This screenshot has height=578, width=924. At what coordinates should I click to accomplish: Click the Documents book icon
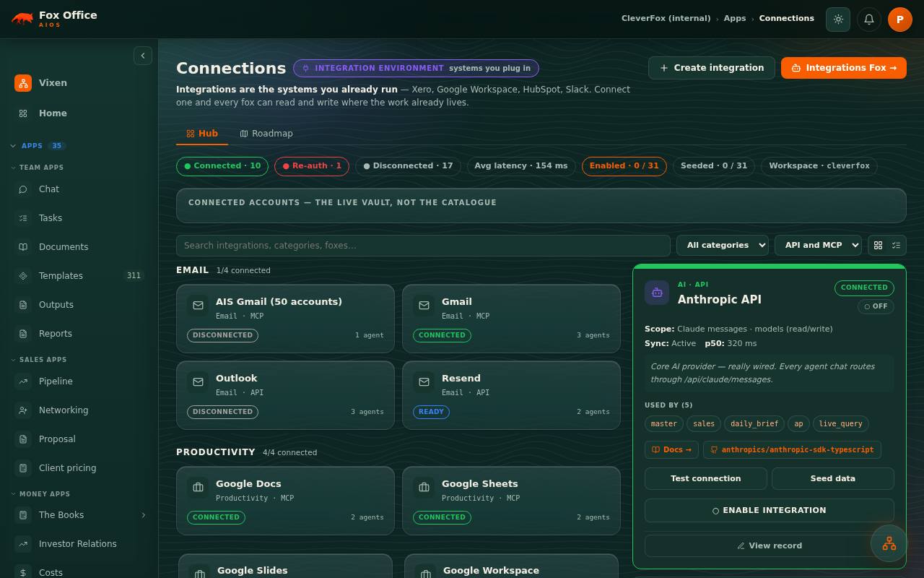click(x=23, y=247)
